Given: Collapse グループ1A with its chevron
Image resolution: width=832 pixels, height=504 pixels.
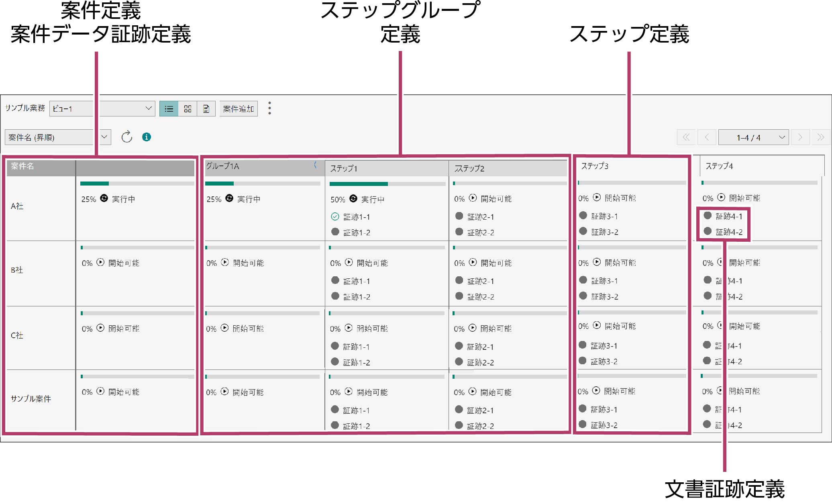Looking at the screenshot, I should point(316,165).
